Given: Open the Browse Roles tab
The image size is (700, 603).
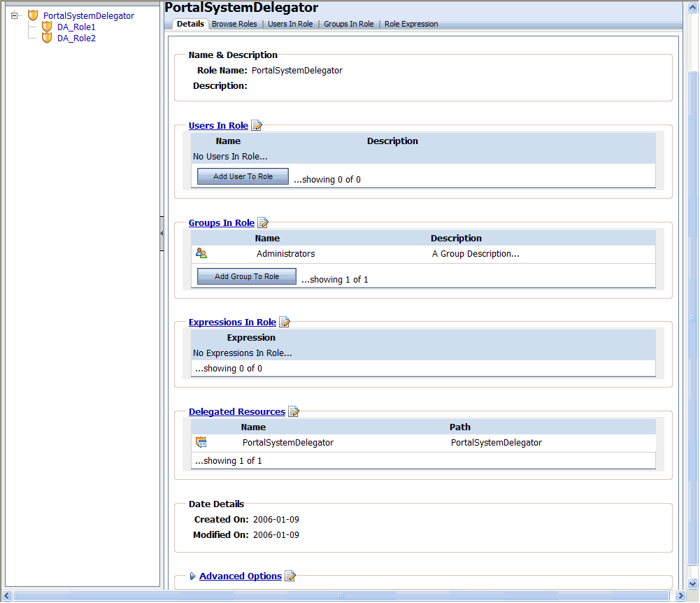Looking at the screenshot, I should click(234, 24).
